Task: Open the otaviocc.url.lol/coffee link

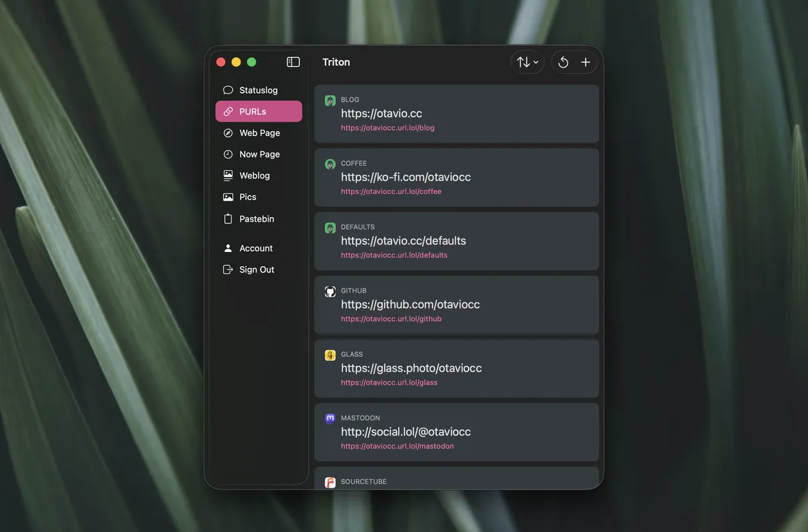Action: [391, 191]
